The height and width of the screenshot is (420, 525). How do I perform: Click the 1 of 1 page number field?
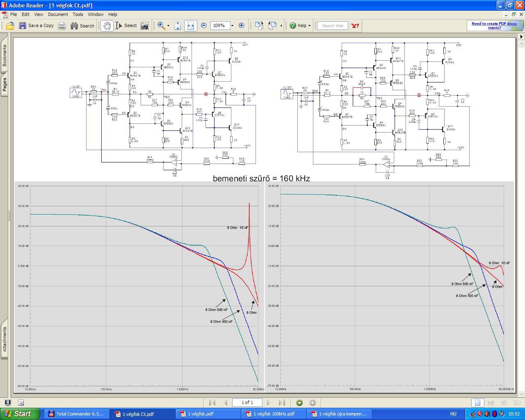coord(247,403)
